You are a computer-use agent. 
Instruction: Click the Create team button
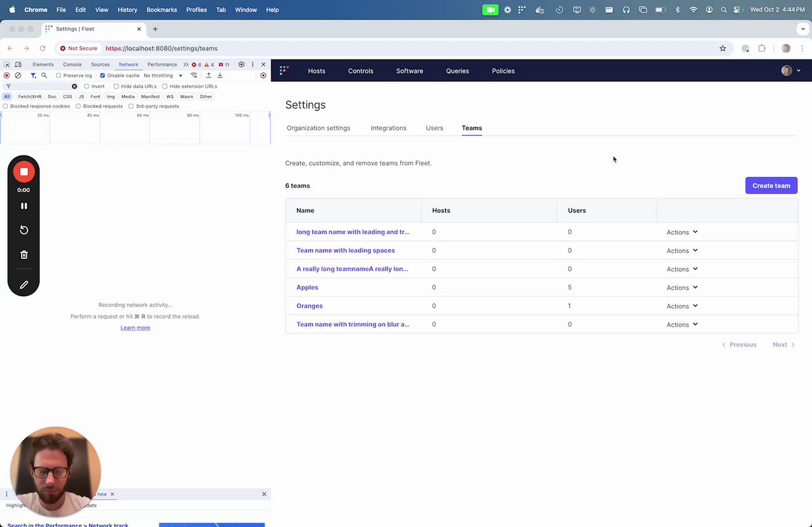[771, 186]
